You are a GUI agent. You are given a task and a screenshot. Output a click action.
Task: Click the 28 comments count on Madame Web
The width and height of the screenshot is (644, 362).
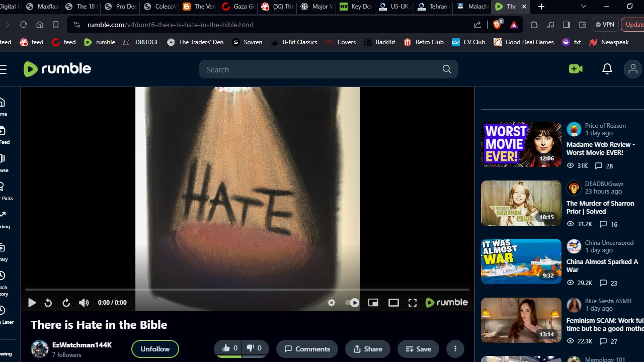click(604, 166)
